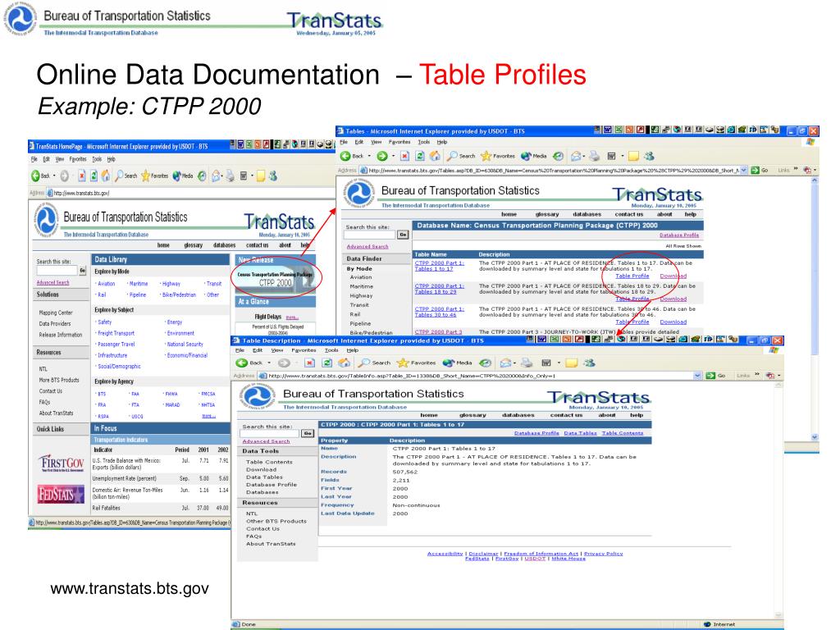The height and width of the screenshot is (630, 840).
Task: Click Media button in Table Description window
Action: pos(457,363)
